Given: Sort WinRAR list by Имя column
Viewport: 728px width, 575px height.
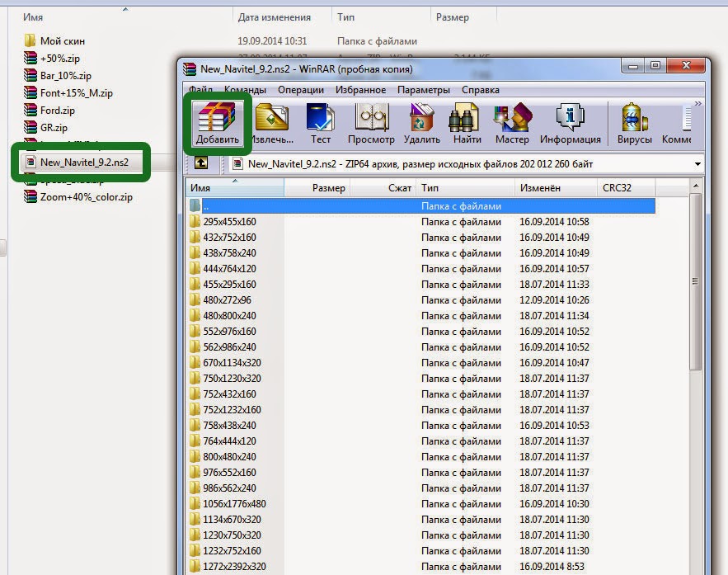Looking at the screenshot, I should pos(235,188).
